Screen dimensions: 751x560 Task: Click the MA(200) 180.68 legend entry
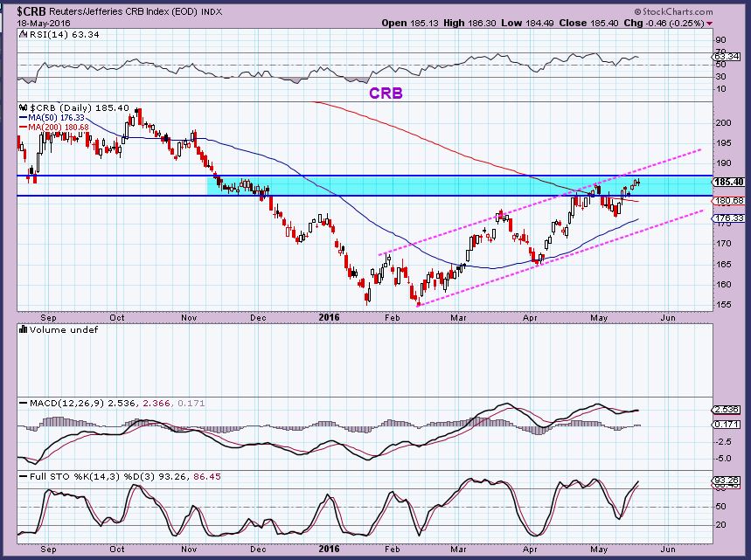click(59, 128)
